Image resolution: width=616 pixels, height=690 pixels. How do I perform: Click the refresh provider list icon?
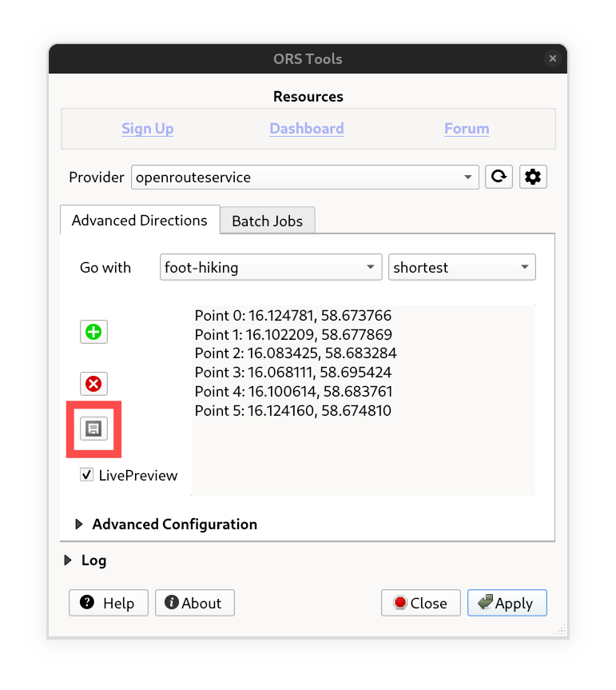[x=499, y=177]
